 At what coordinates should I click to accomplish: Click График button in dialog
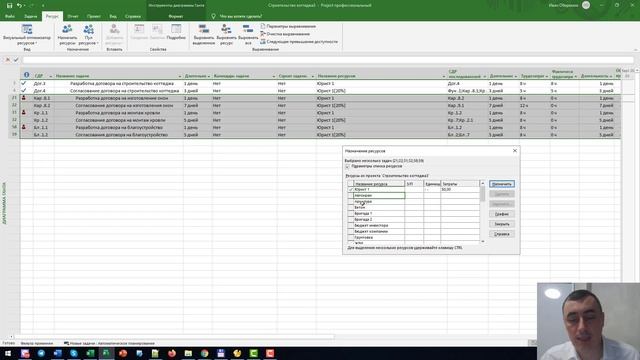pos(502,214)
